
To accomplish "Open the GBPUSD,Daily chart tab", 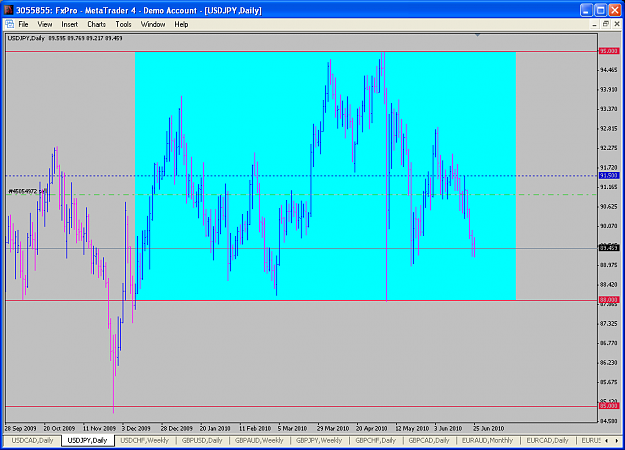I will point(202,440).
